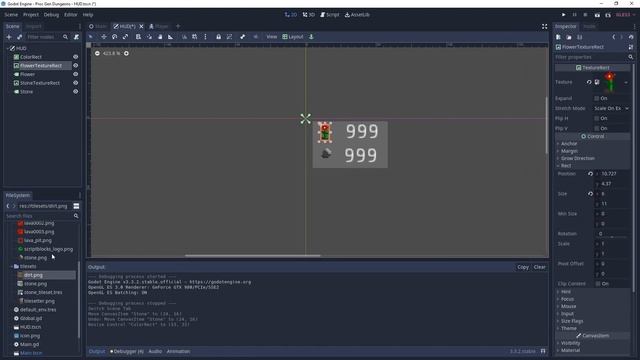Revert the Size property

coord(590,194)
